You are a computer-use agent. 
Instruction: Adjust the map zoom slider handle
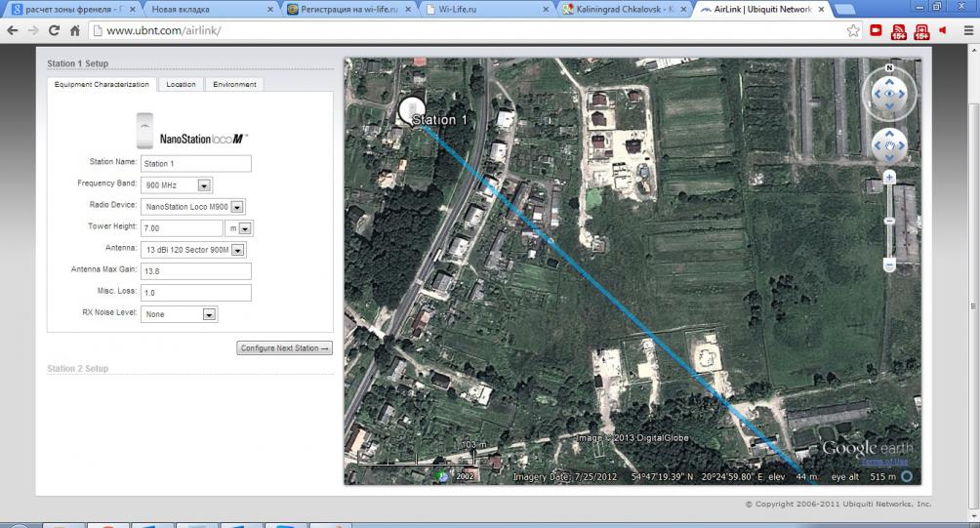click(x=889, y=222)
